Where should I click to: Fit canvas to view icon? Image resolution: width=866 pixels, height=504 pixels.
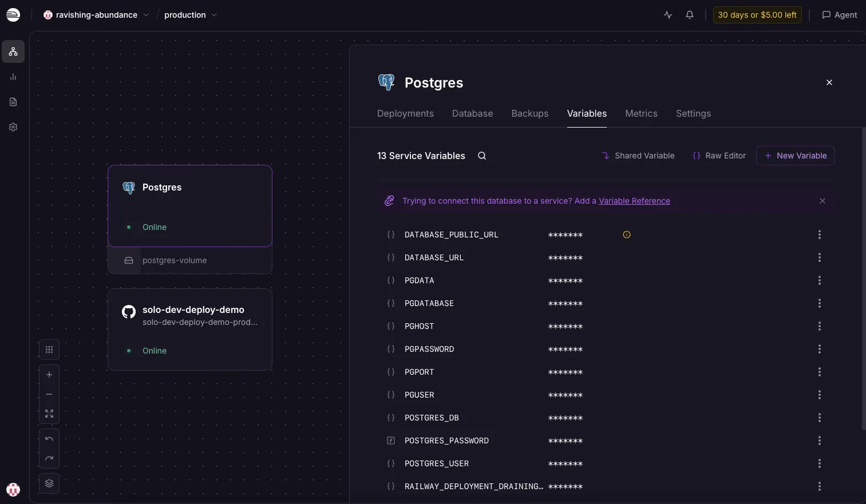coord(49,414)
